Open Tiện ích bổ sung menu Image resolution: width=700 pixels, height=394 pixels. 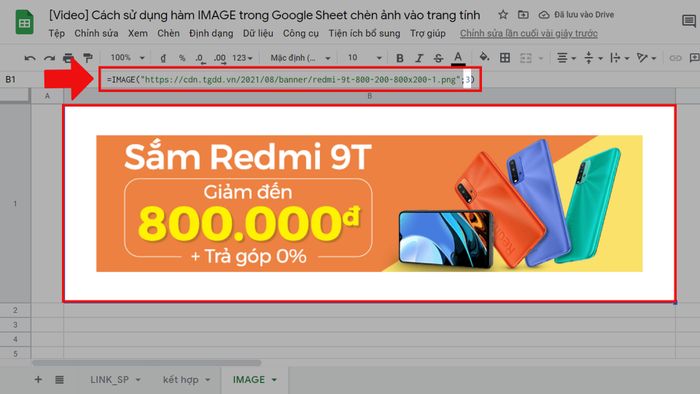(x=364, y=33)
